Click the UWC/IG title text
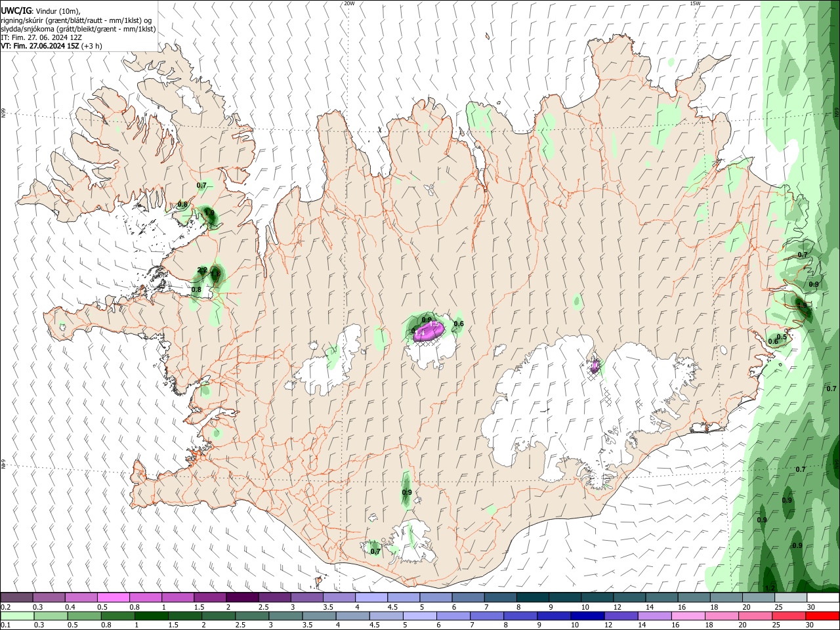840x630 pixels. (16, 11)
